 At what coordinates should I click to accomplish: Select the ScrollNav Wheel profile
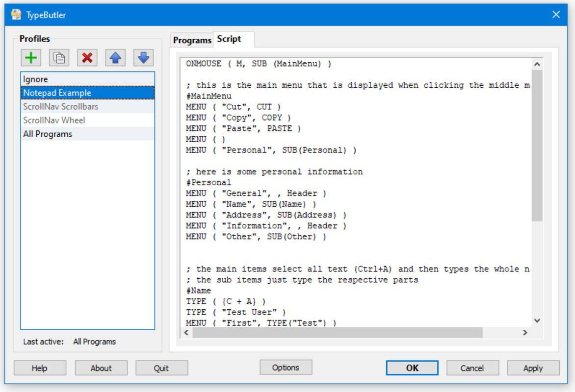click(88, 120)
